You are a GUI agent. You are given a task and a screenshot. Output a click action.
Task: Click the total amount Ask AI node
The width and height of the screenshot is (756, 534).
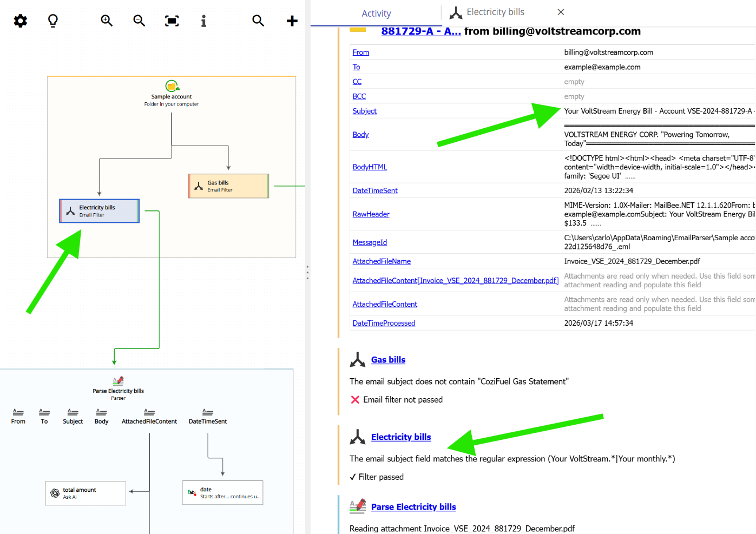click(85, 493)
